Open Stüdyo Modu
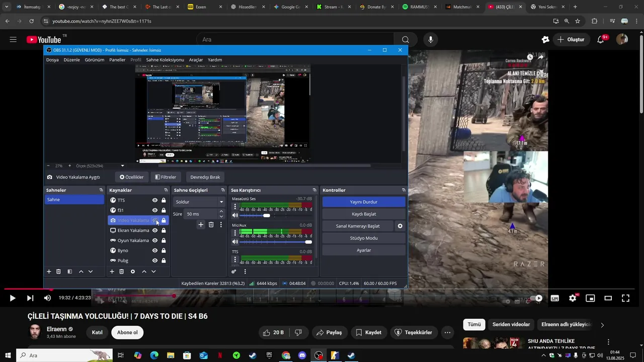Screen dimensions: 644x362 (364, 238)
